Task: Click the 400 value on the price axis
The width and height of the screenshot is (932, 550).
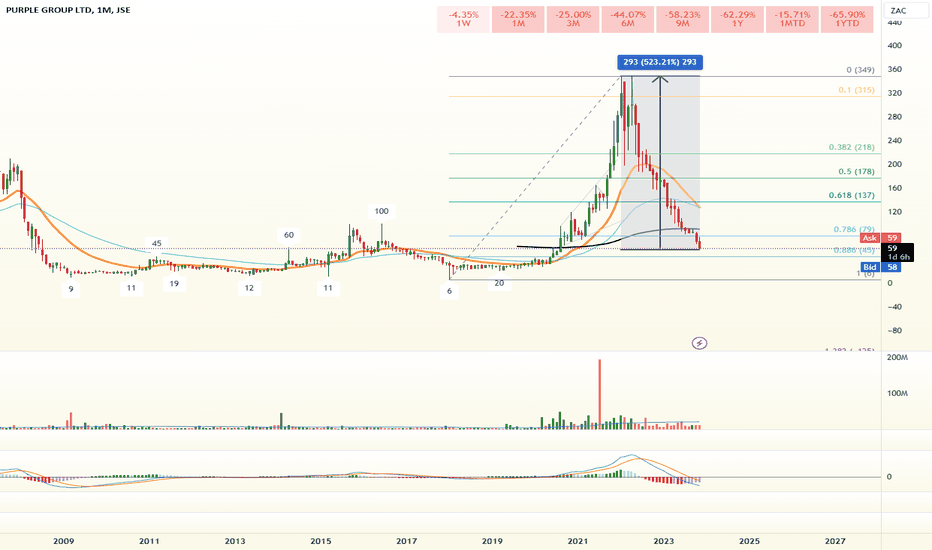Action: (894, 46)
